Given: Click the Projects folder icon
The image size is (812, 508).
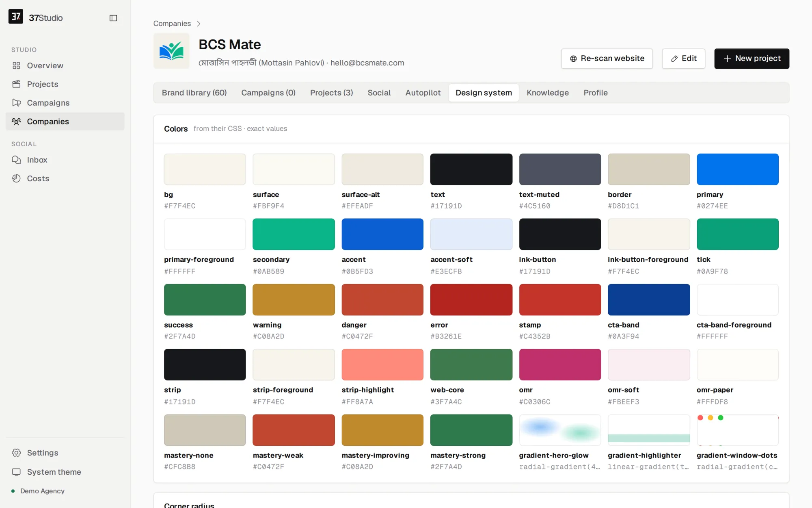Looking at the screenshot, I should (16, 84).
